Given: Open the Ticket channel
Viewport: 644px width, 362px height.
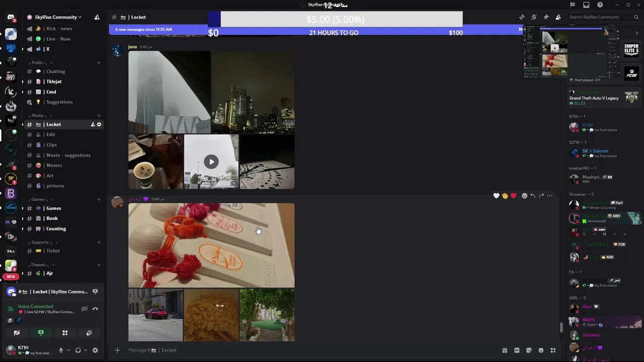Looking at the screenshot, I should [x=63, y=251].
